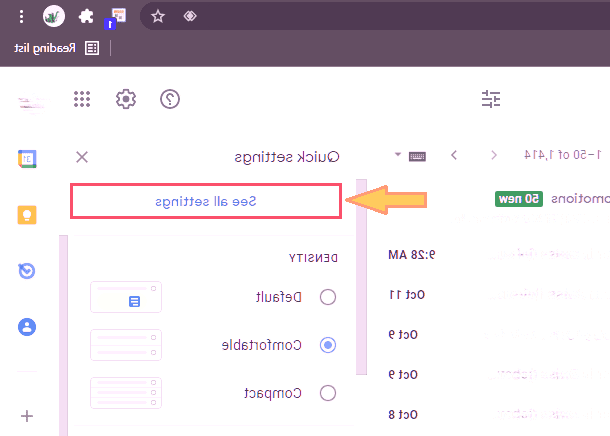Open Google Keep lightbulb icon
This screenshot has width=610, height=436.
click(28, 215)
